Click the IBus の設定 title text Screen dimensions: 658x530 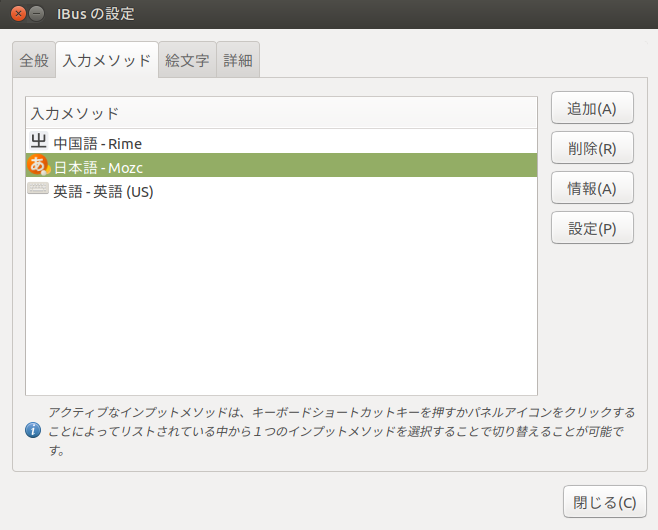tap(96, 14)
